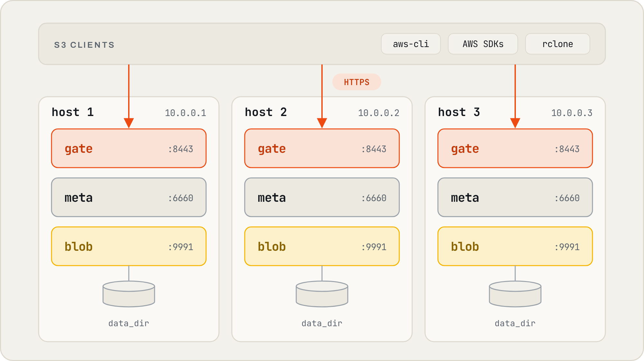Click the host 3 data_dir disk cylinder

tap(515, 294)
